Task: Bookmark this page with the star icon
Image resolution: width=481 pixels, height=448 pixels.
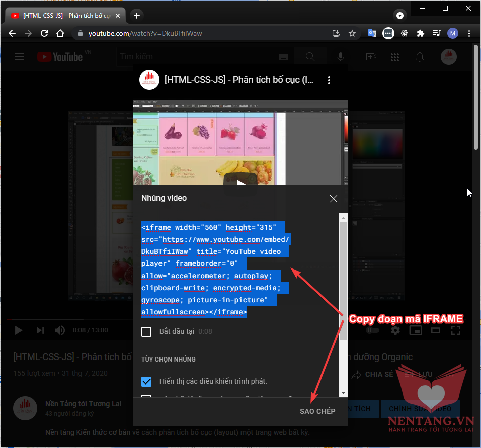Action: (x=352, y=33)
